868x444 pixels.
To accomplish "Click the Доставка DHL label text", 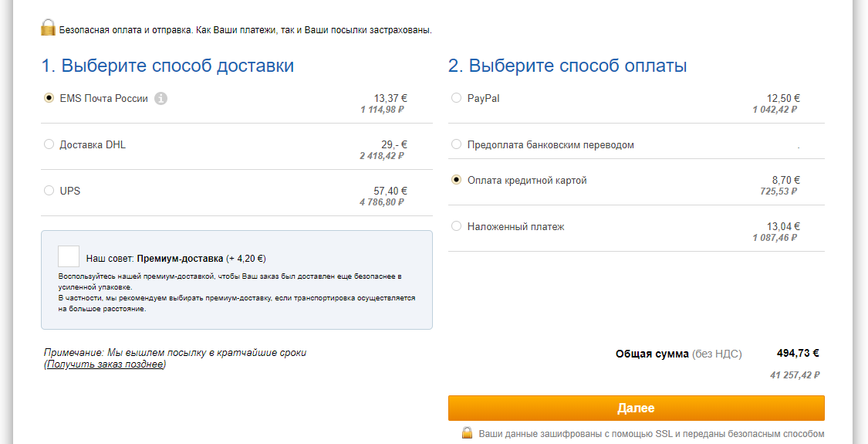I will [x=93, y=144].
